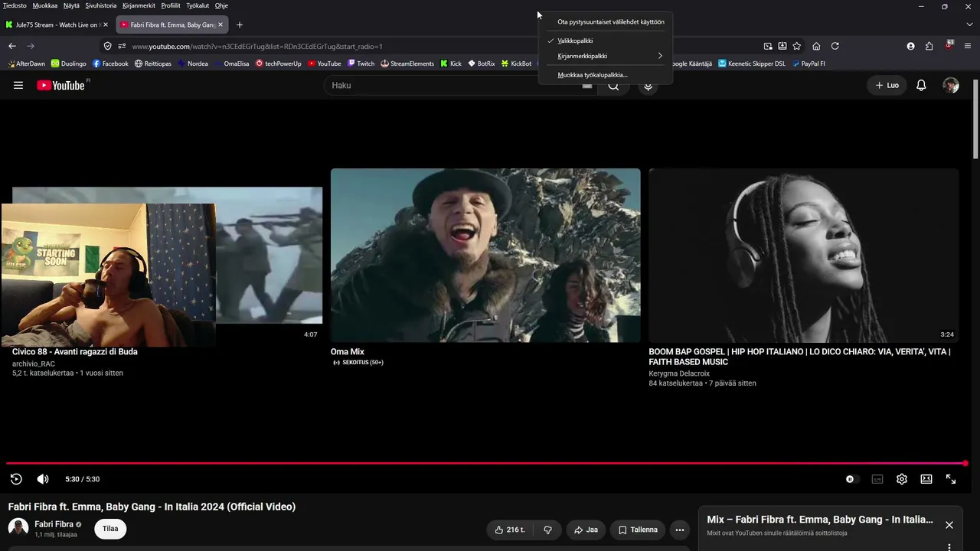This screenshot has height=551, width=980.
Task: Reload the page with the refresh icon
Action: point(835,46)
